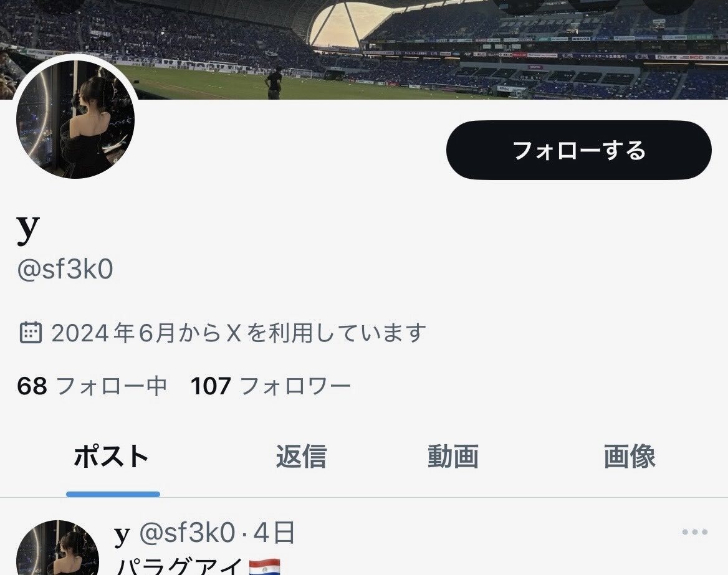The width and height of the screenshot is (728, 575).
Task: Open the large circular profile avatar
Action: pos(75,120)
